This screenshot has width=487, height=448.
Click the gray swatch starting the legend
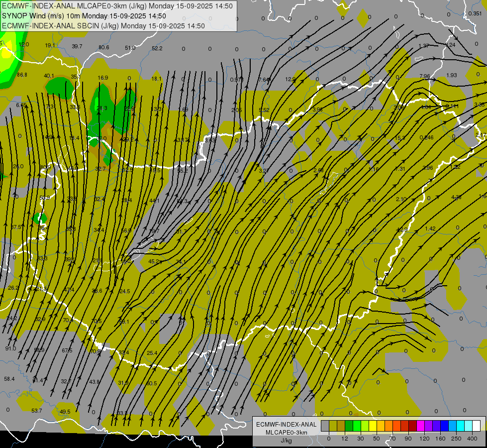point(325,426)
